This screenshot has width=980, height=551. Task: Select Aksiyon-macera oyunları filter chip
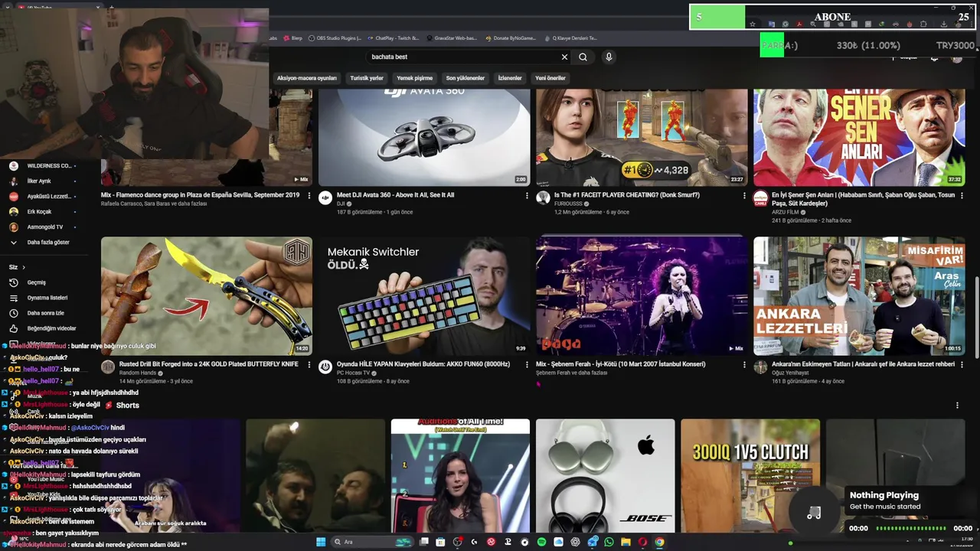click(x=306, y=78)
